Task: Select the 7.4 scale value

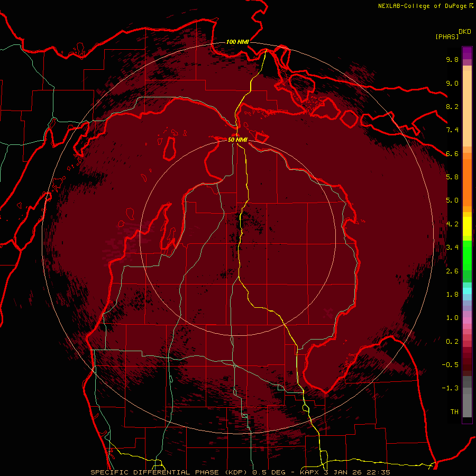Action: [452, 130]
